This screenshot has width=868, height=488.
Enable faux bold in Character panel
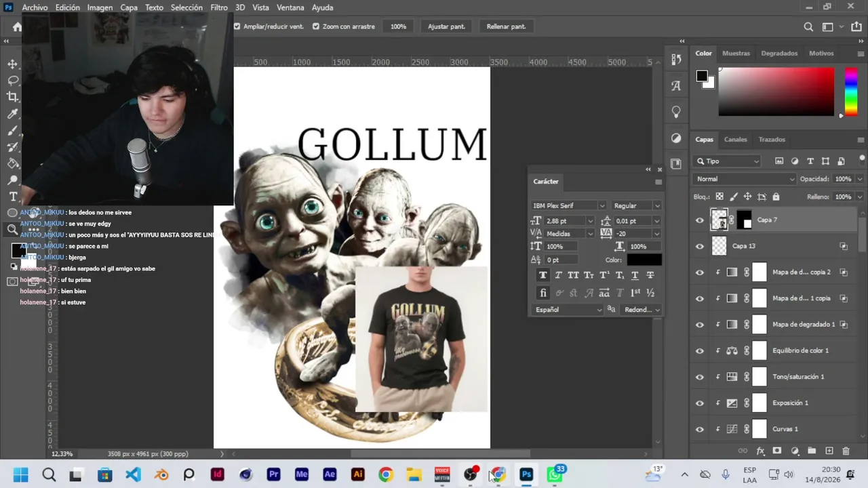tap(542, 275)
